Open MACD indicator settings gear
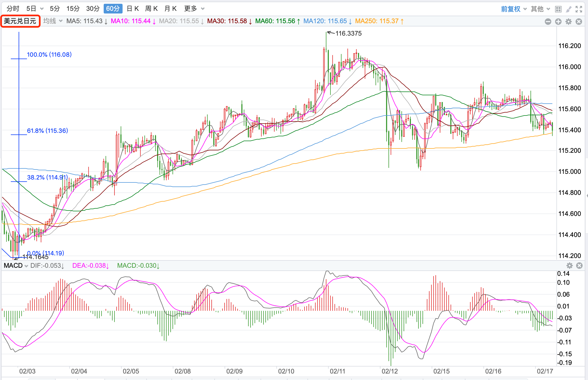 [x=569, y=266]
